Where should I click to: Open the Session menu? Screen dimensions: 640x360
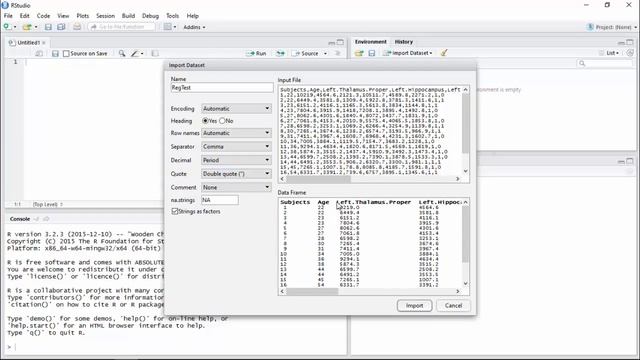(105, 16)
